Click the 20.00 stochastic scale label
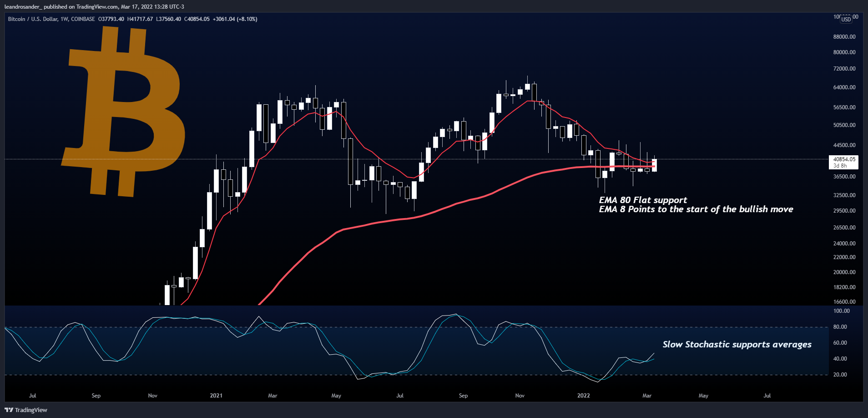 [x=840, y=375]
